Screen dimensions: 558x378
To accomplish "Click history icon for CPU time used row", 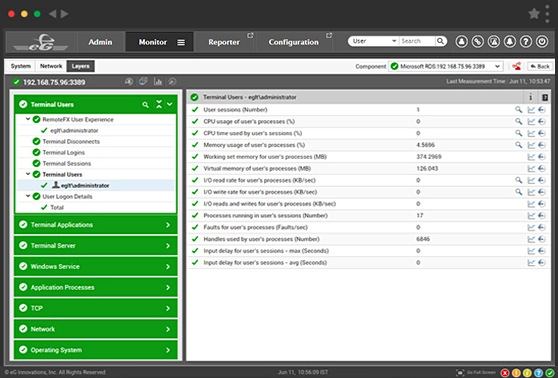I will click(x=542, y=133).
